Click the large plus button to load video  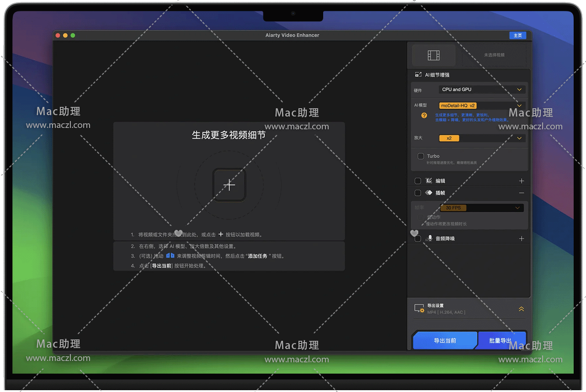click(x=229, y=185)
